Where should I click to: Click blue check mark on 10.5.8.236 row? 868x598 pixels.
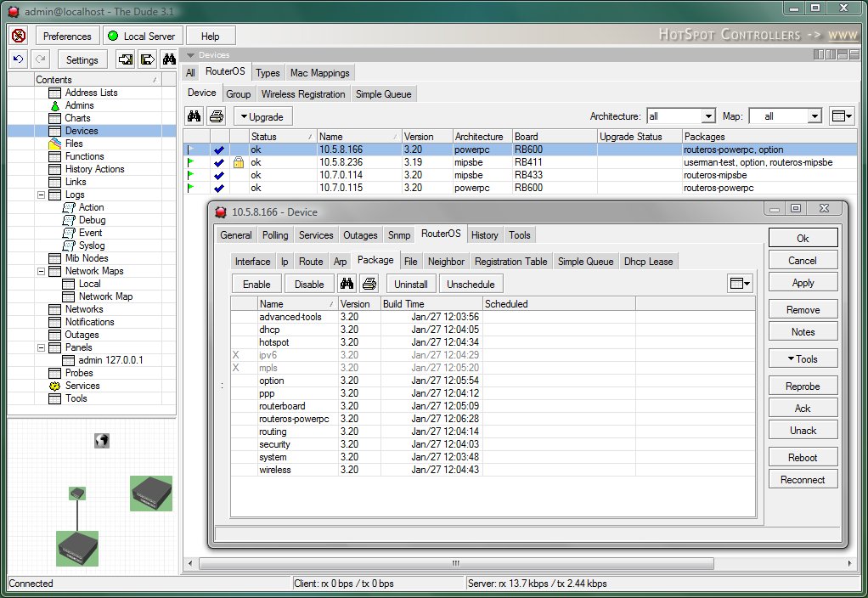(219, 162)
